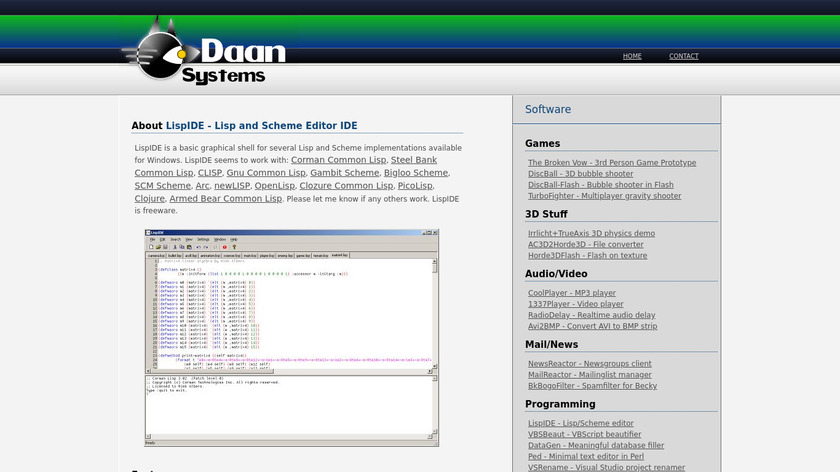Open AC3D2Horde3D file converter link

pyautogui.click(x=586, y=244)
